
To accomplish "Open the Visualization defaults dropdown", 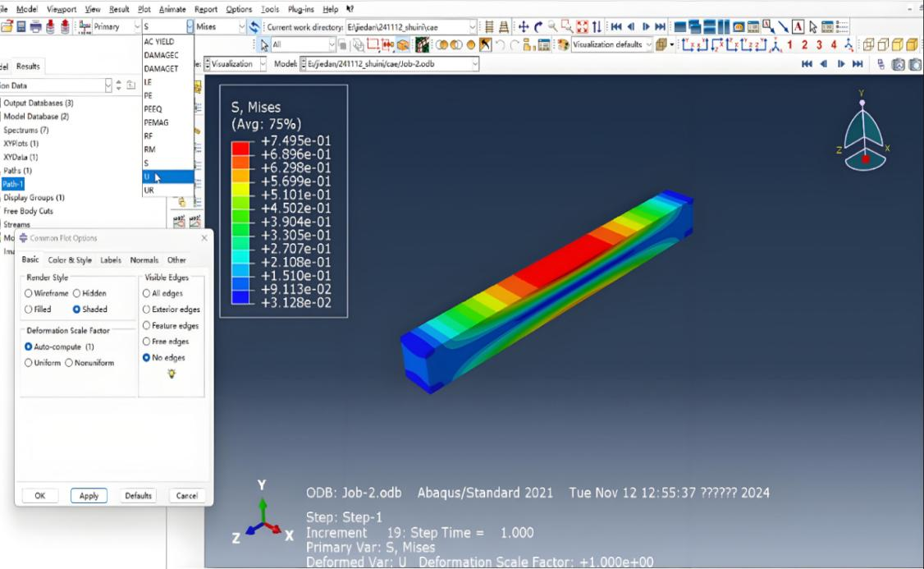I will coord(648,45).
